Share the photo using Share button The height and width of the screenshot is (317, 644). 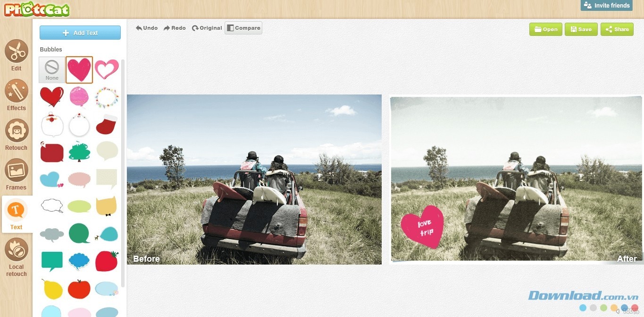tap(617, 29)
